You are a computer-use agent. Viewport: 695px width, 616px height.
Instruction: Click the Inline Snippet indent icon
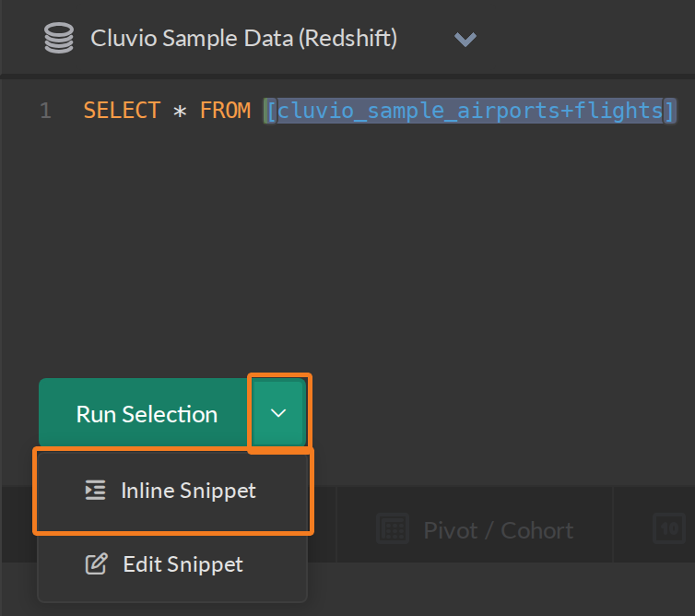click(95, 490)
